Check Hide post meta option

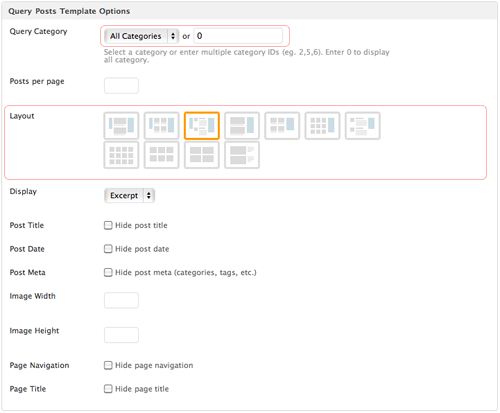tap(108, 273)
